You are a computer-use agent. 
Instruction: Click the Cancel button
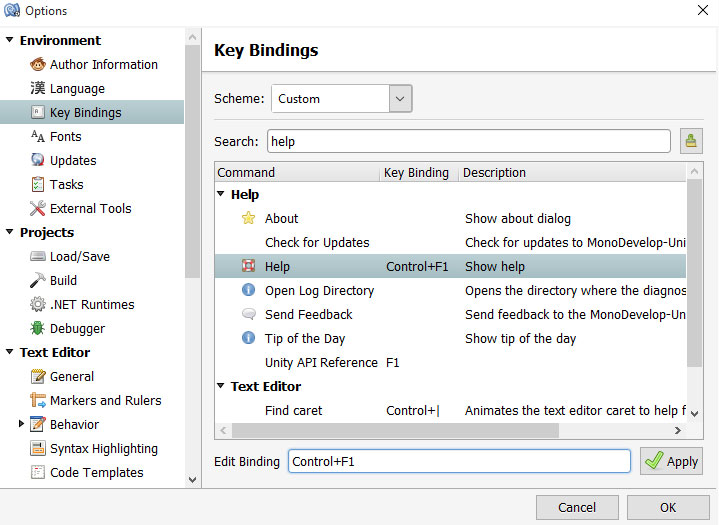coord(577,507)
